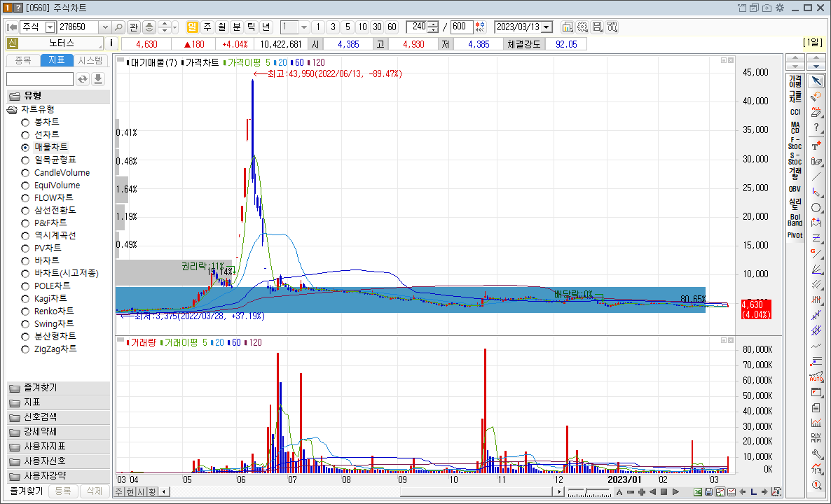Open the AUTO trendline tool
This screenshot has width=831, height=504.
coord(816,377)
